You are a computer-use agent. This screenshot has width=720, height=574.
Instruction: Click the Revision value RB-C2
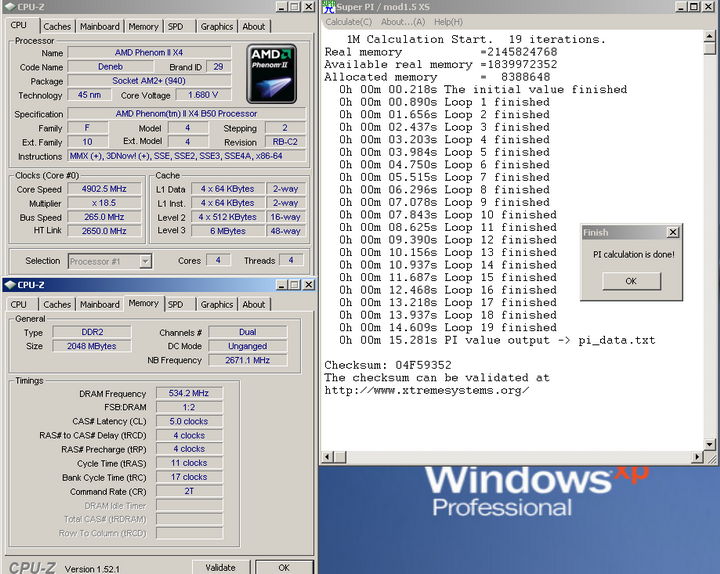[285, 142]
